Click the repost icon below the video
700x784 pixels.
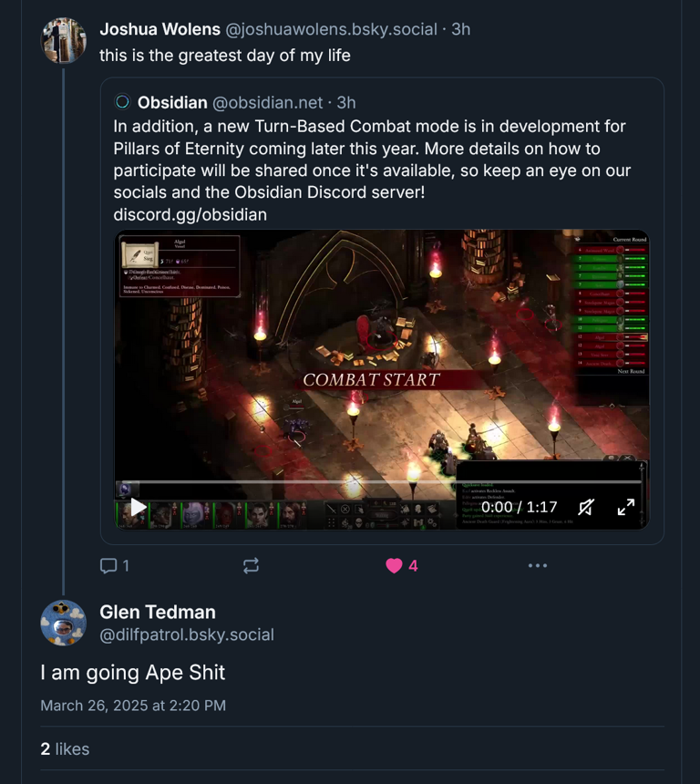tap(251, 565)
